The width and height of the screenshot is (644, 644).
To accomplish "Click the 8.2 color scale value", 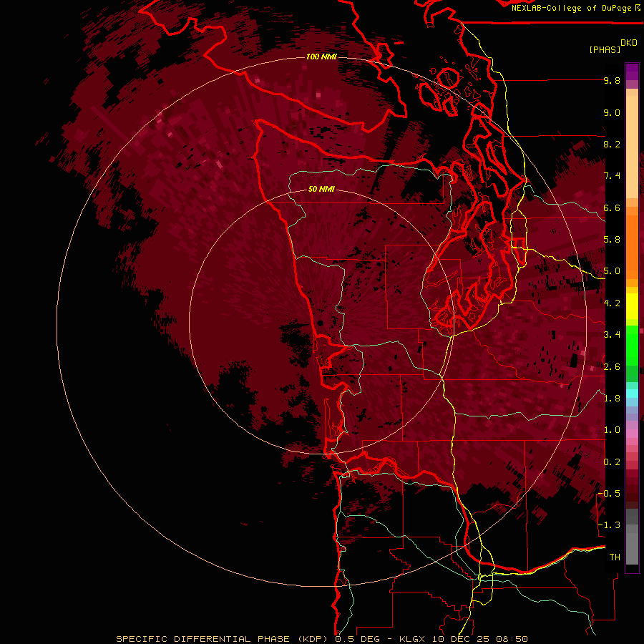I will (x=612, y=144).
